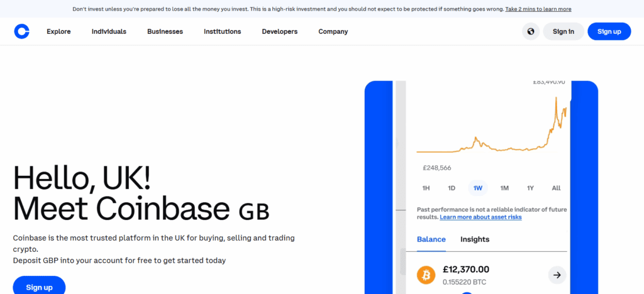Viewport: 644px width, 294px height.
Task: Click the arrow next to £12,370.00
Action: (x=557, y=275)
